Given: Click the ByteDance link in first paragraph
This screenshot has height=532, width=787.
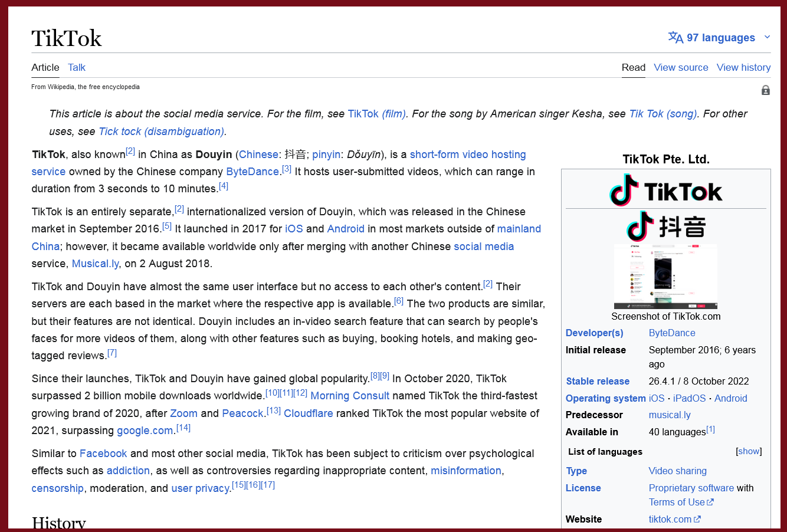Looking at the screenshot, I should [x=253, y=172].
